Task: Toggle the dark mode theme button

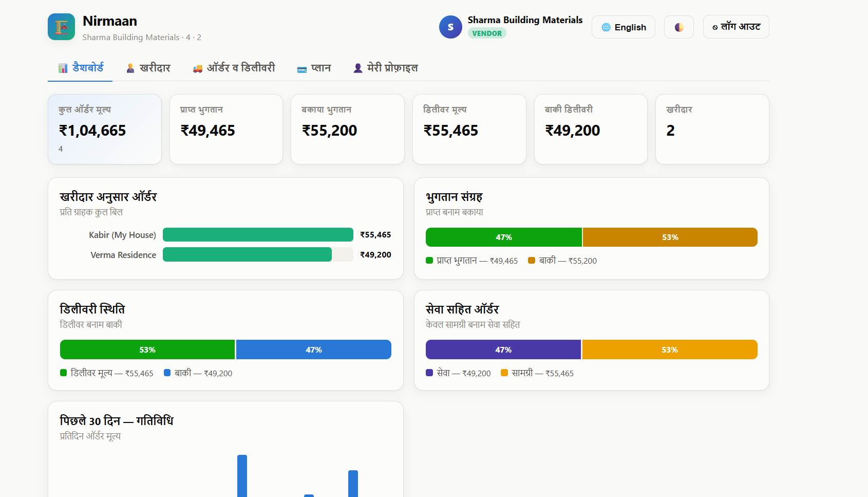Action: (x=679, y=27)
